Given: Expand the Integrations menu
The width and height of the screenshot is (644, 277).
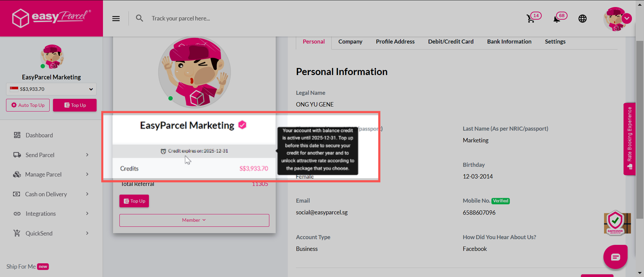Looking at the screenshot, I should (51, 214).
